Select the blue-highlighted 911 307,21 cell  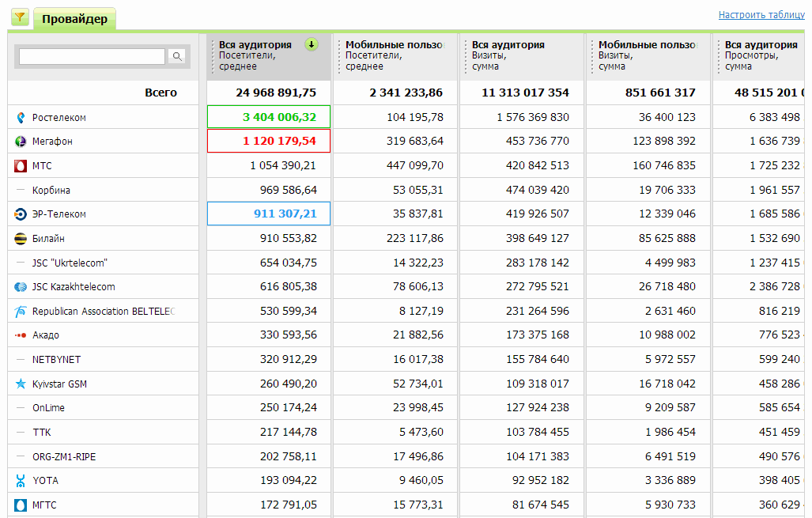269,214
